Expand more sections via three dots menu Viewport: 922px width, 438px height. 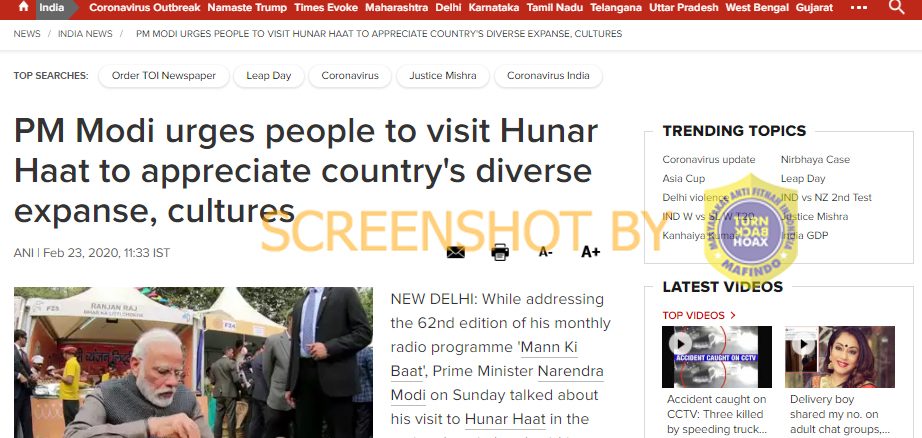(x=857, y=8)
